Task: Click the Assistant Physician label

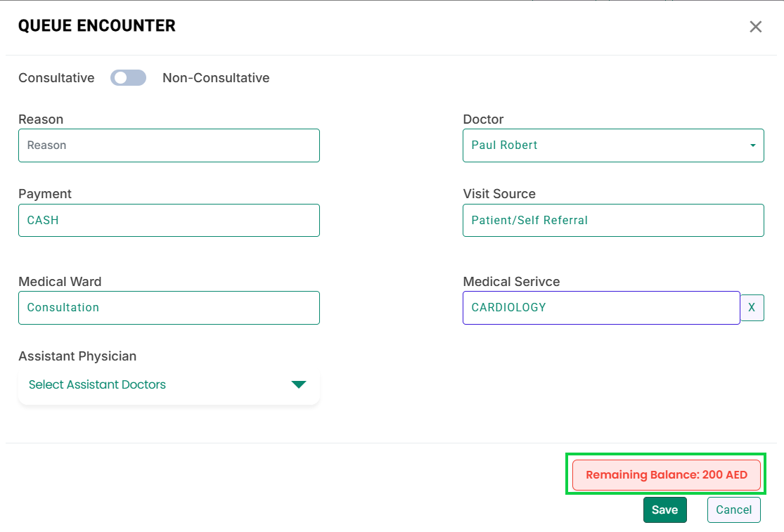Action: click(77, 356)
